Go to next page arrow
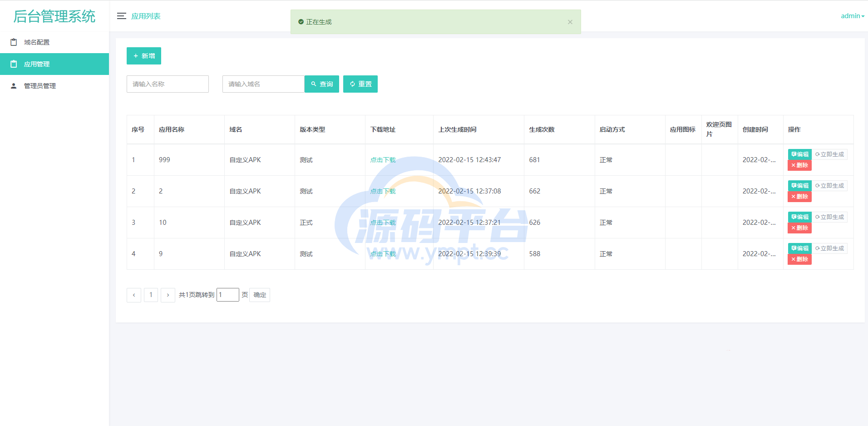 168,295
